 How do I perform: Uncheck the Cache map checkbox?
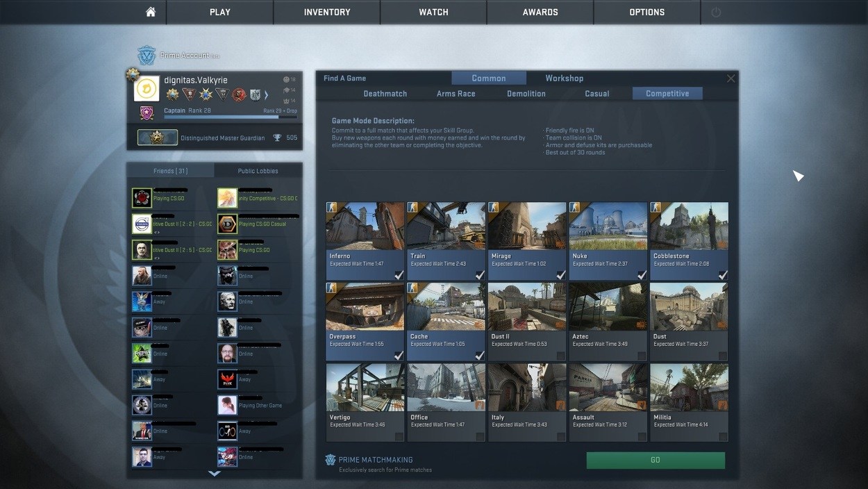click(480, 356)
